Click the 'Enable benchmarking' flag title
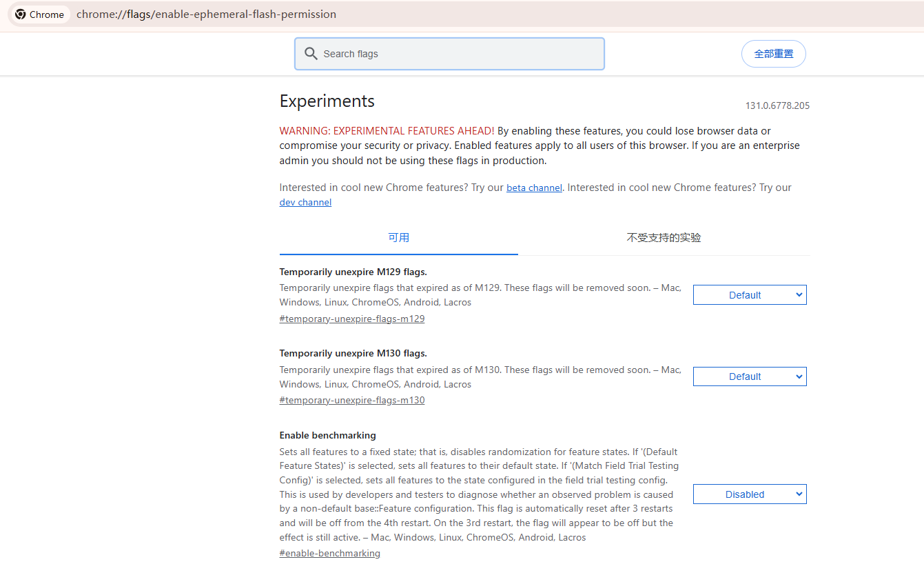 click(327, 436)
